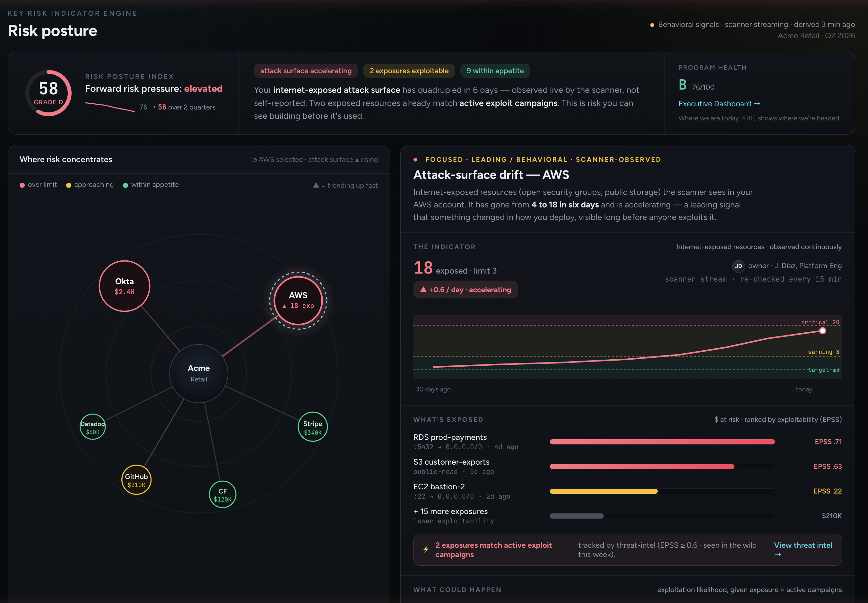This screenshot has width=868, height=603.
Task: Click the EC2 bastion-2 row title
Action: [x=439, y=487]
